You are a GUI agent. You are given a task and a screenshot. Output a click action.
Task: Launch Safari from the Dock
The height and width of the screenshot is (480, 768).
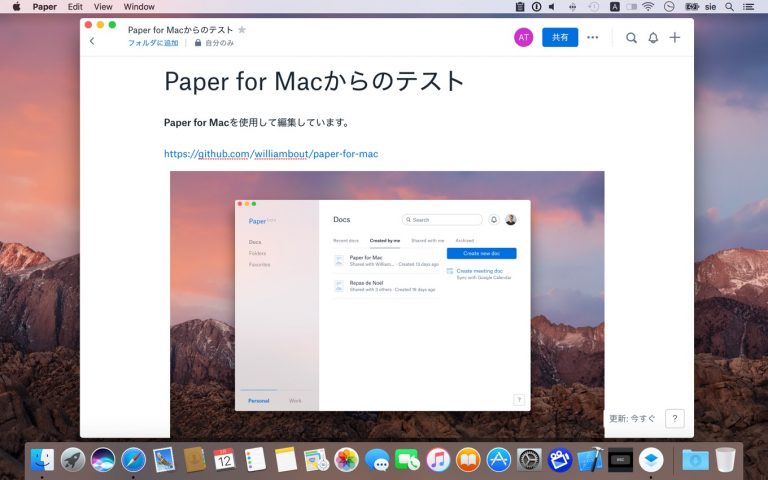(x=133, y=459)
